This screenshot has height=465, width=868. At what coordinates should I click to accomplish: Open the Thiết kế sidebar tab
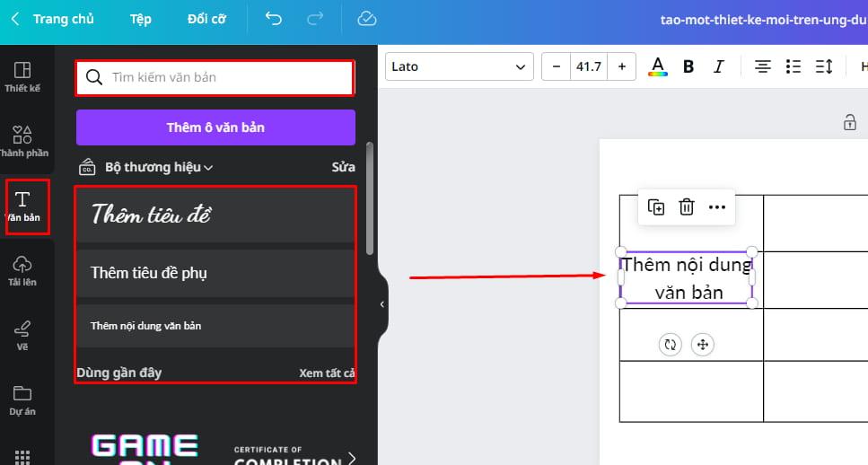(x=22, y=76)
